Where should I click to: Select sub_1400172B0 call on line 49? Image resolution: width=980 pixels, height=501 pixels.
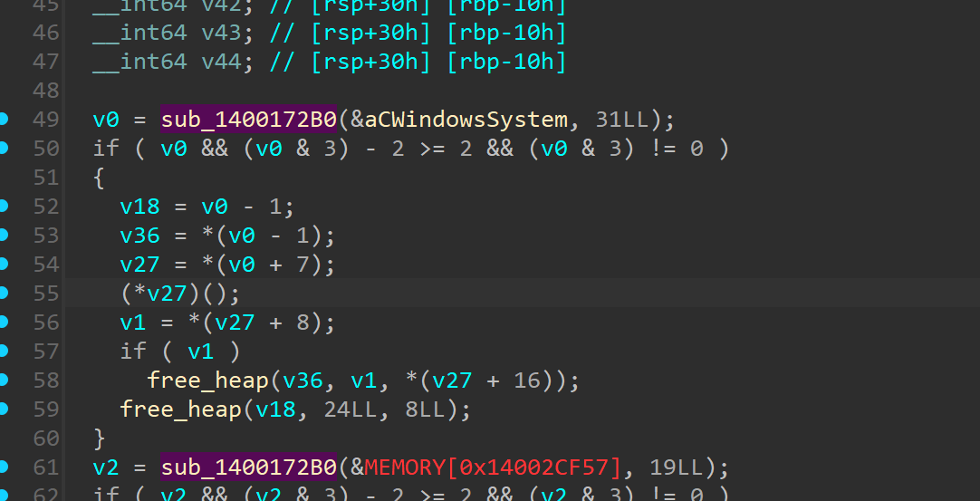tap(248, 120)
